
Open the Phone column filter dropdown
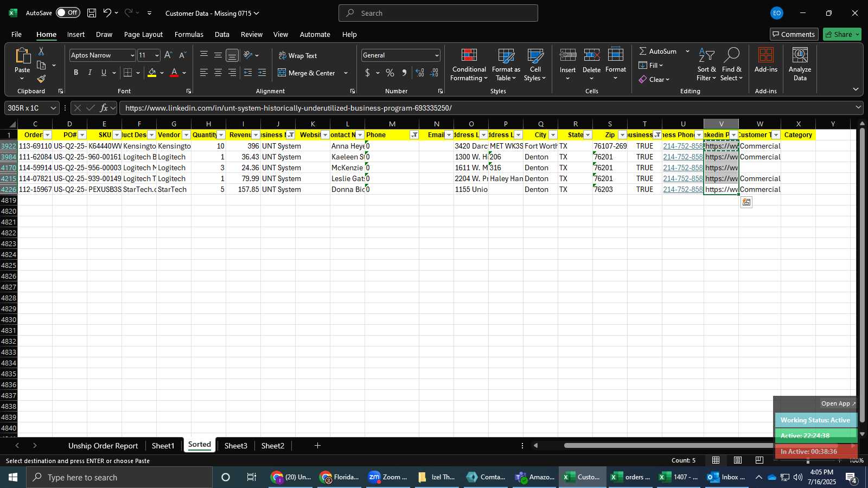point(414,135)
